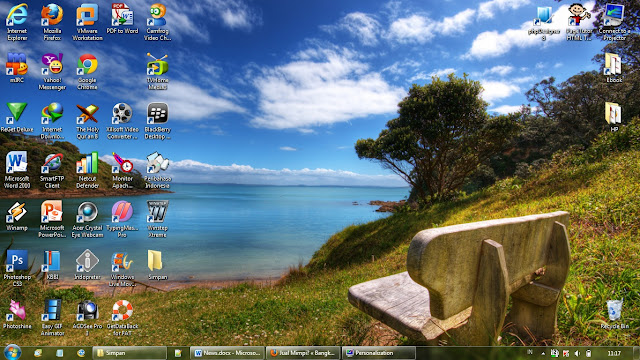Open the Windows Start menu orb

point(12,353)
